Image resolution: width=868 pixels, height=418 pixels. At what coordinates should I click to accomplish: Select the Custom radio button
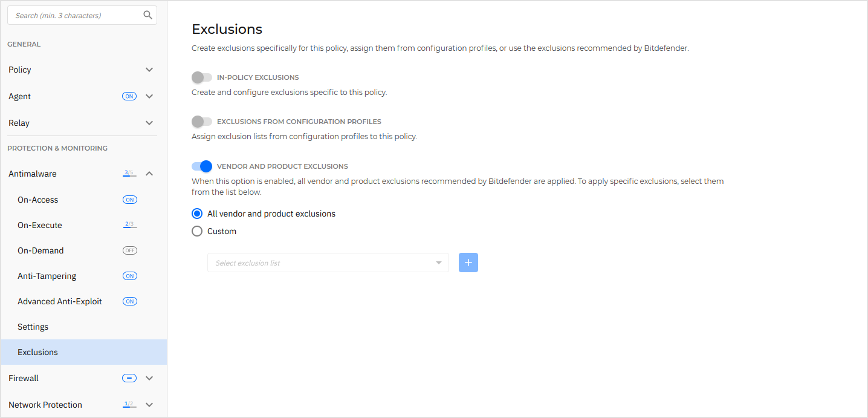click(x=196, y=230)
